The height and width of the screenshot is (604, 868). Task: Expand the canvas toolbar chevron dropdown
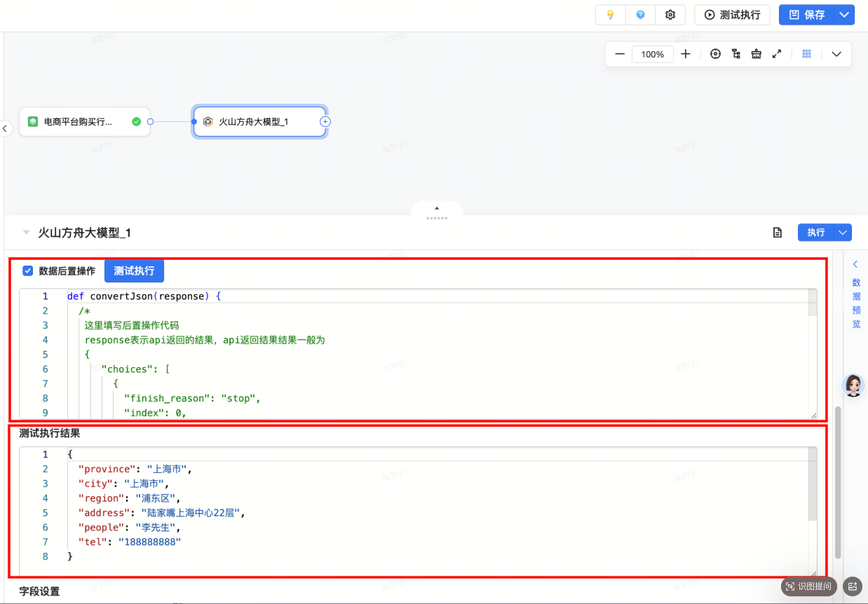pos(836,54)
